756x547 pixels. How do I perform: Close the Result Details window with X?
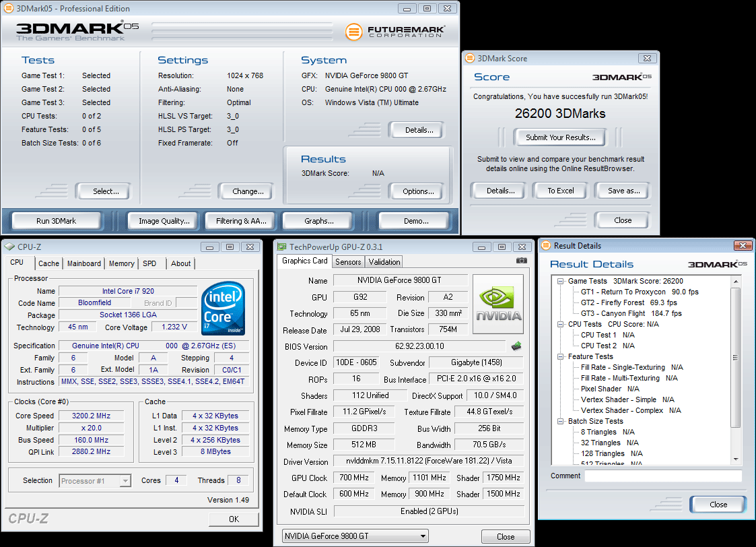coord(743,245)
